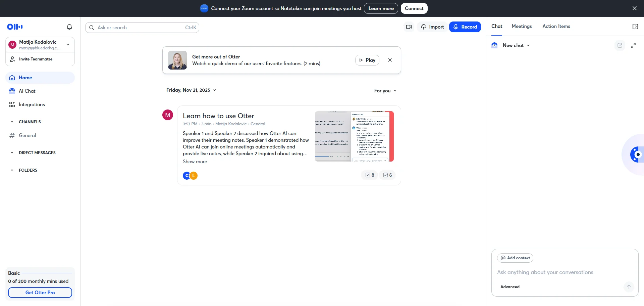Click the L participant avatar
Screen dimensions: 644x306
pos(194,176)
